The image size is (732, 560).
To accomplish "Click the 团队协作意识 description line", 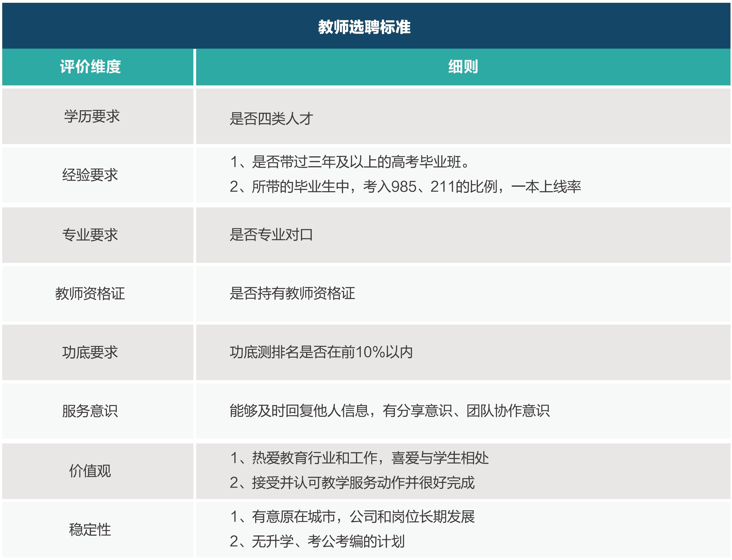I will (x=389, y=411).
